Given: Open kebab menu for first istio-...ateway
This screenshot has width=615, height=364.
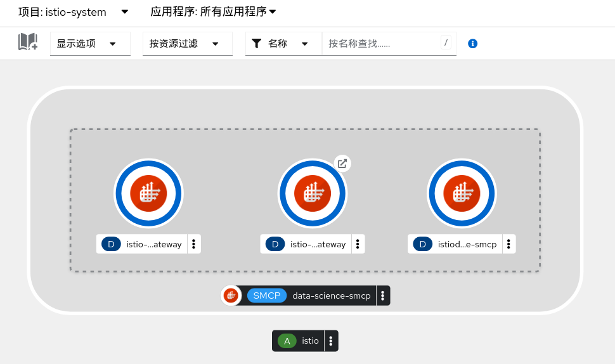Looking at the screenshot, I should tap(194, 244).
